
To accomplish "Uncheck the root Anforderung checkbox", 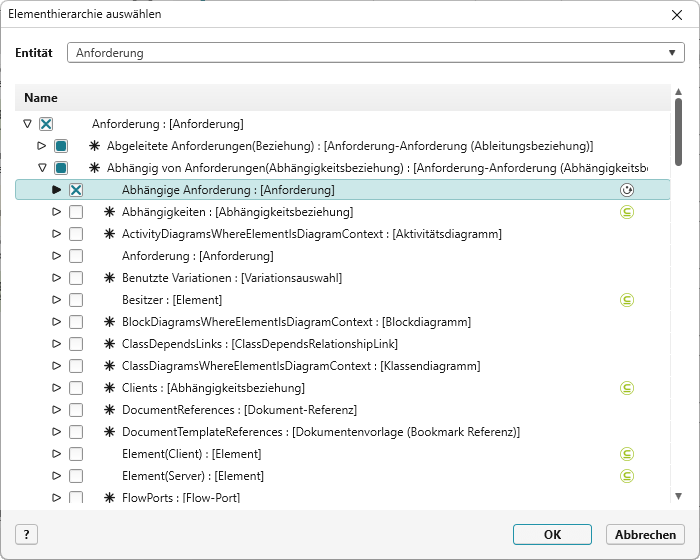I will point(46,124).
